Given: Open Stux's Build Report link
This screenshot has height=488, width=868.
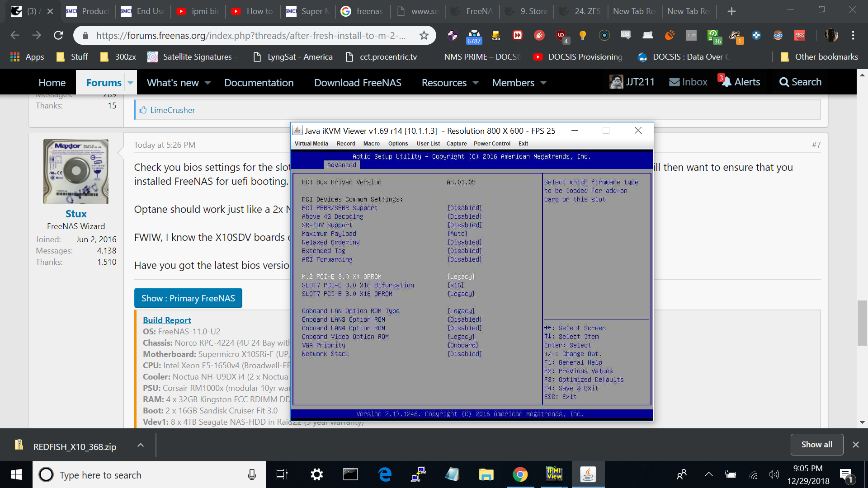Looking at the screenshot, I should coord(167,320).
